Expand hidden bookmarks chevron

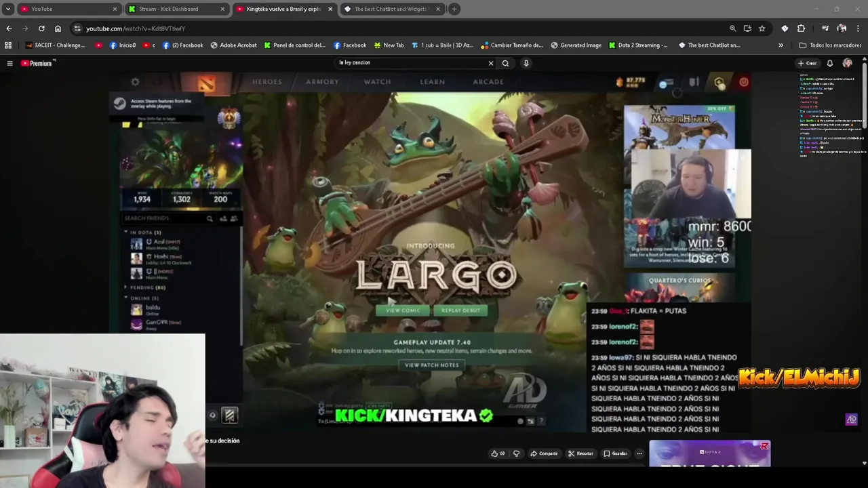781,45
